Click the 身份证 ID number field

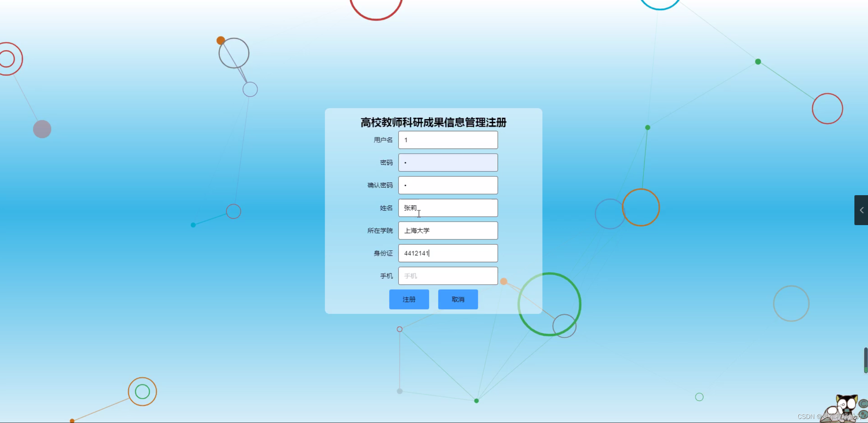[448, 253]
